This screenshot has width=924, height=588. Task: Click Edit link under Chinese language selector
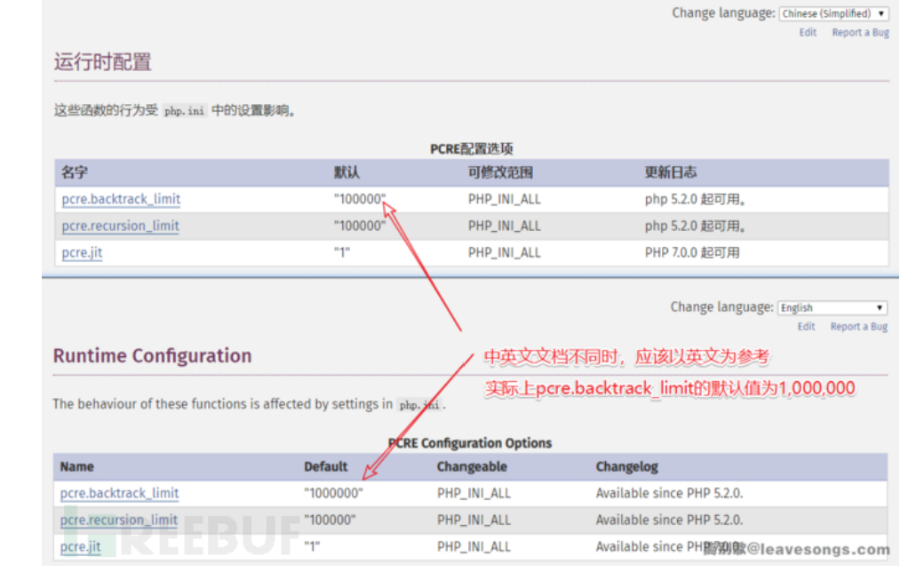(808, 32)
